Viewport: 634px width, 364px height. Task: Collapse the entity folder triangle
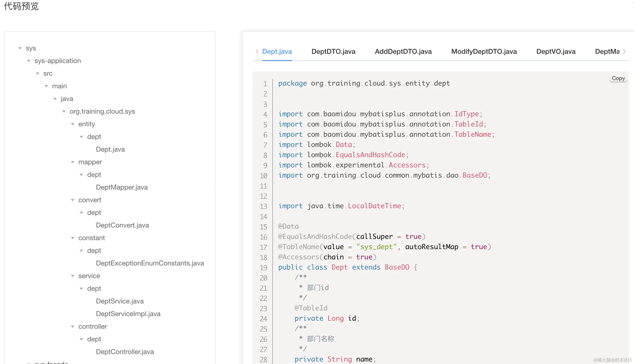click(73, 124)
